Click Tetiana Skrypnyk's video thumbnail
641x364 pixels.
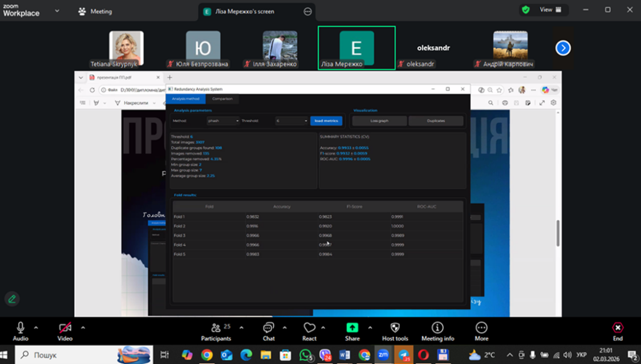[x=126, y=47]
